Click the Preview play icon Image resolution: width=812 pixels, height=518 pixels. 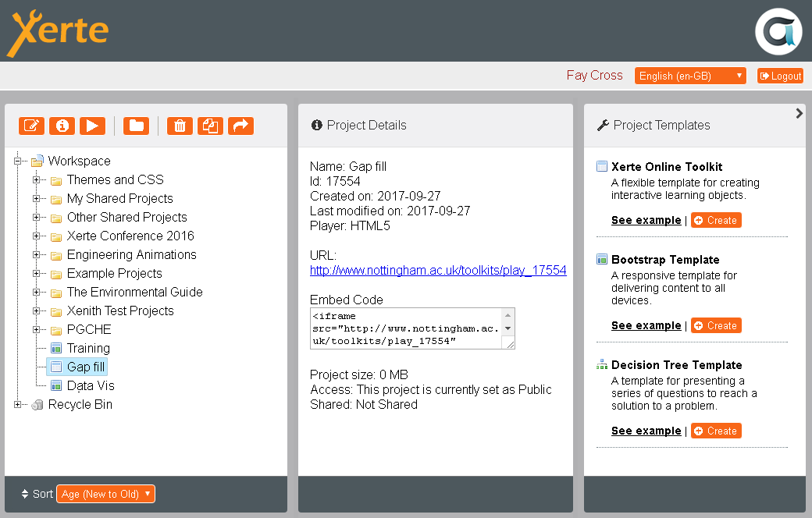click(93, 126)
